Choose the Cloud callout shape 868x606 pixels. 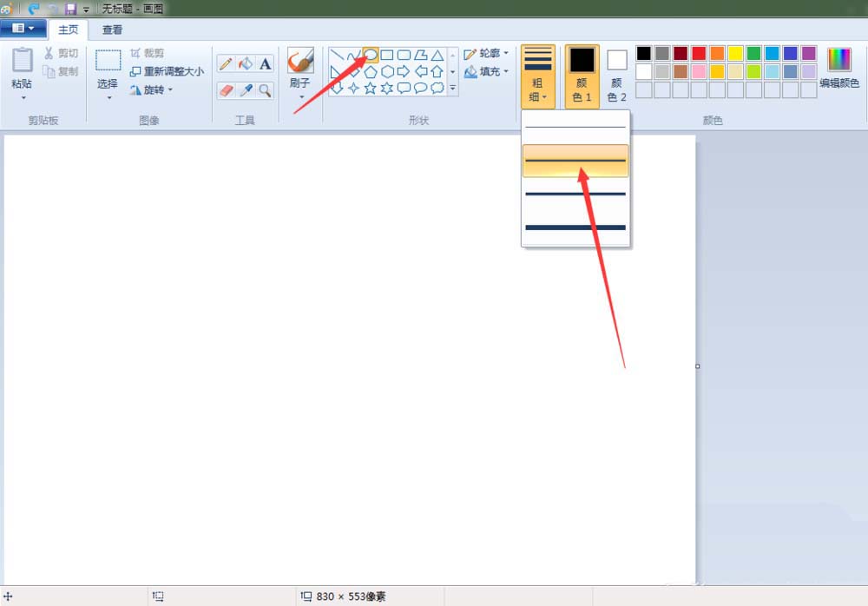coord(437,88)
